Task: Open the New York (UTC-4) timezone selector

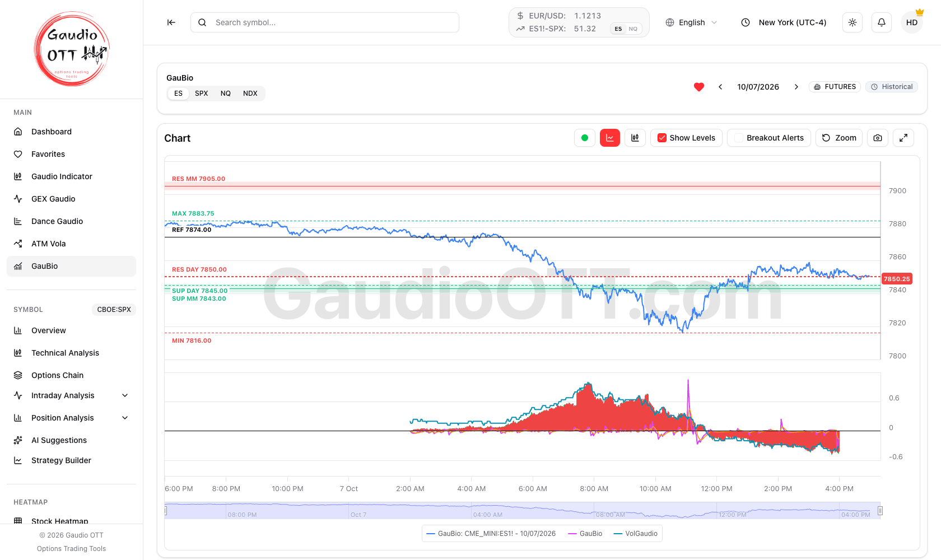Action: click(x=784, y=22)
